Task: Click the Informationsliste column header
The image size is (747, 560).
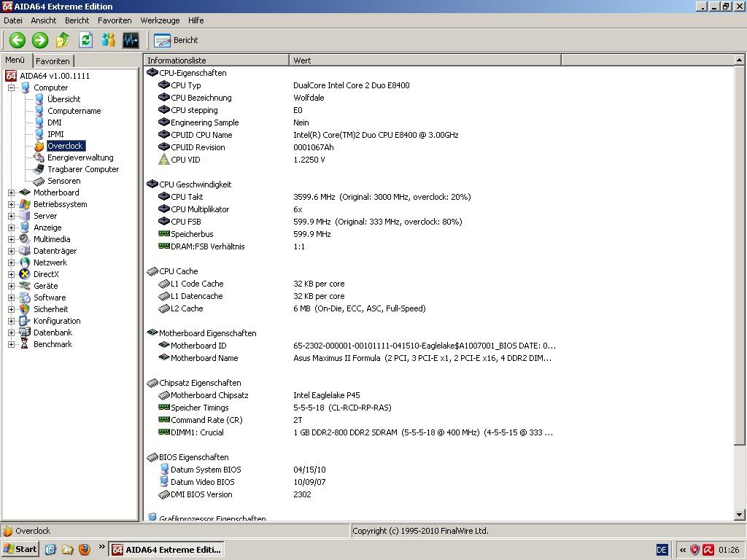Action: 216,61
